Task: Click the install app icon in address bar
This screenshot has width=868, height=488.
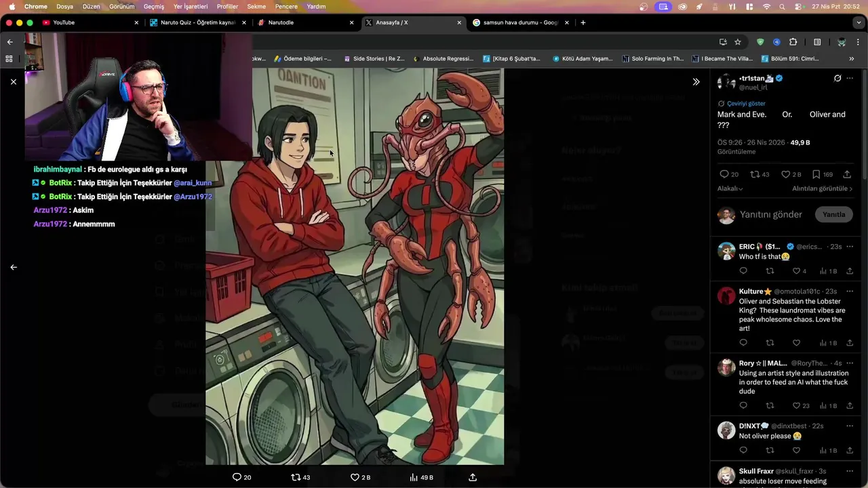Action: pos(723,42)
